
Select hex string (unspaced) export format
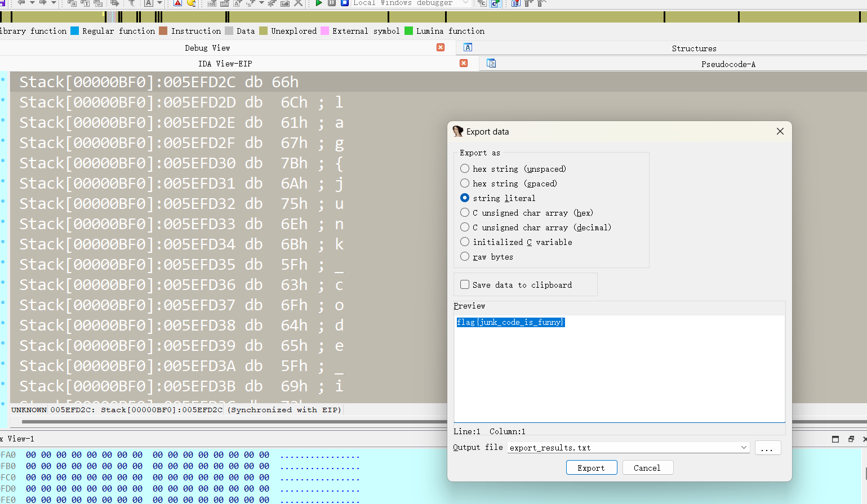click(x=465, y=168)
